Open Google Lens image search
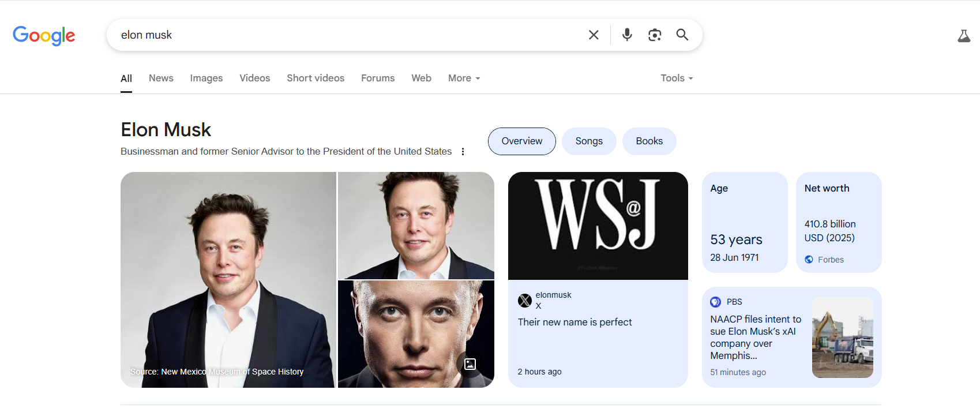 655,35
